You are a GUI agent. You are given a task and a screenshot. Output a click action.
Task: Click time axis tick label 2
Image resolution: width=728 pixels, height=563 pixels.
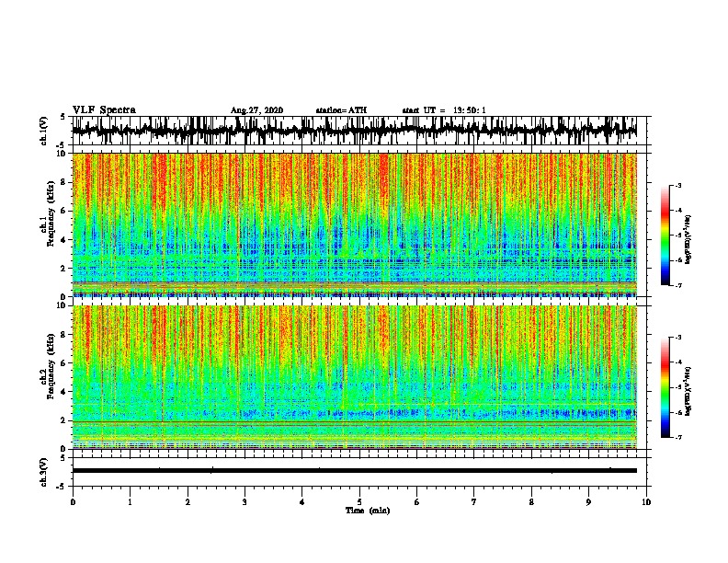pos(188,502)
